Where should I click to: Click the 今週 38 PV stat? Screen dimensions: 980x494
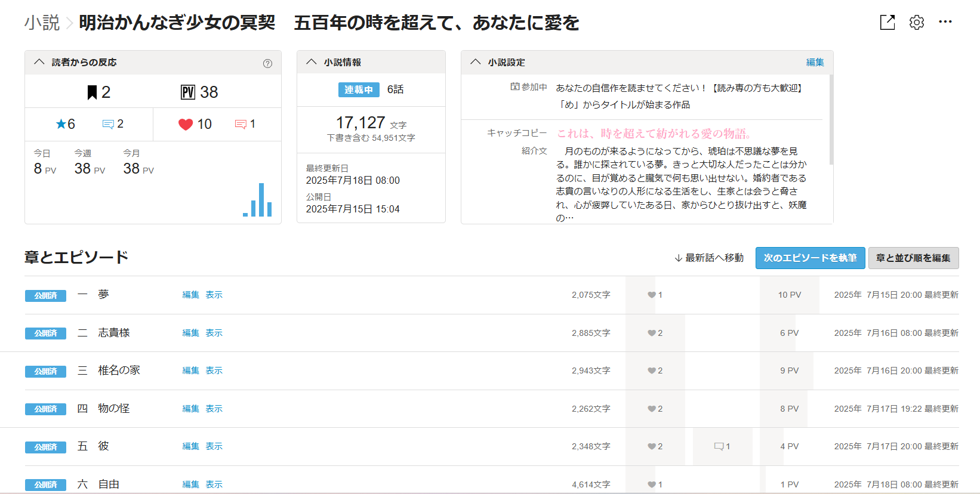click(90, 162)
